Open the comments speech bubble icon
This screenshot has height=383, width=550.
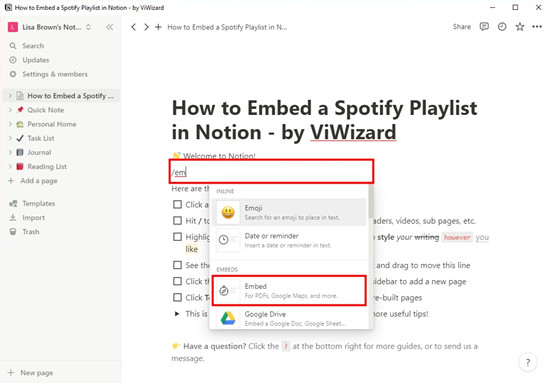[x=484, y=27]
